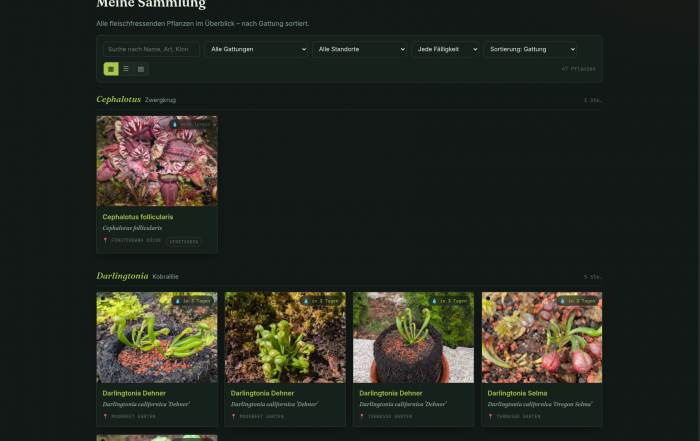Open the Alle Gattungen dropdown

pos(256,49)
